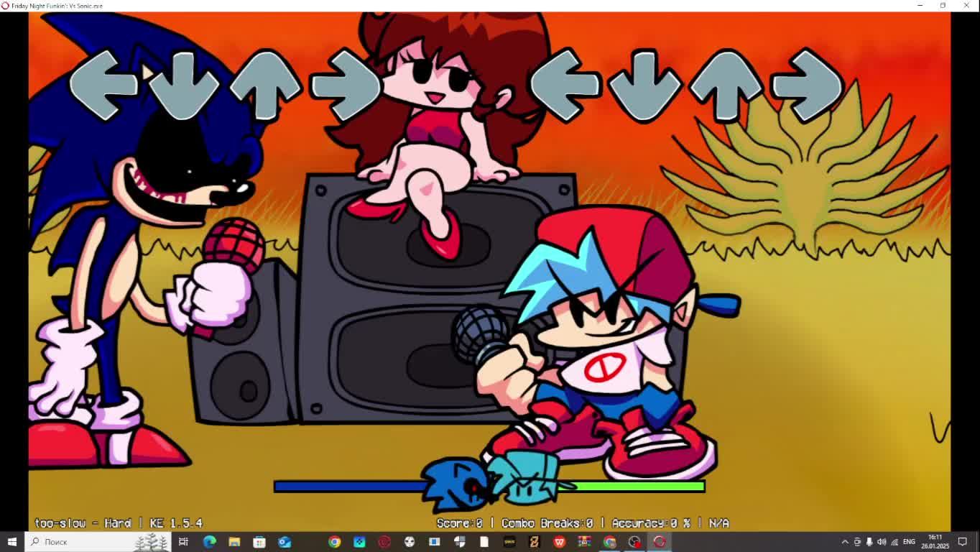980x552 pixels.
Task: Click the opponent's left arrow receptor
Action: point(104,86)
